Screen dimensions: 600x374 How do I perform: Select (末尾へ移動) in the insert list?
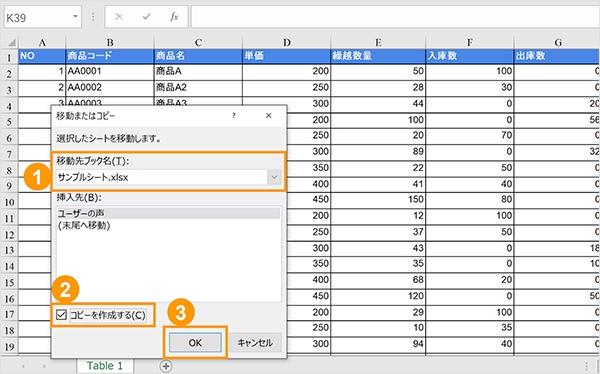168,226
